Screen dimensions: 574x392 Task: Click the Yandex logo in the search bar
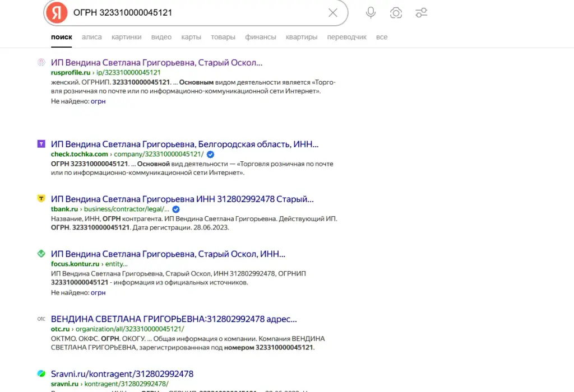(57, 13)
